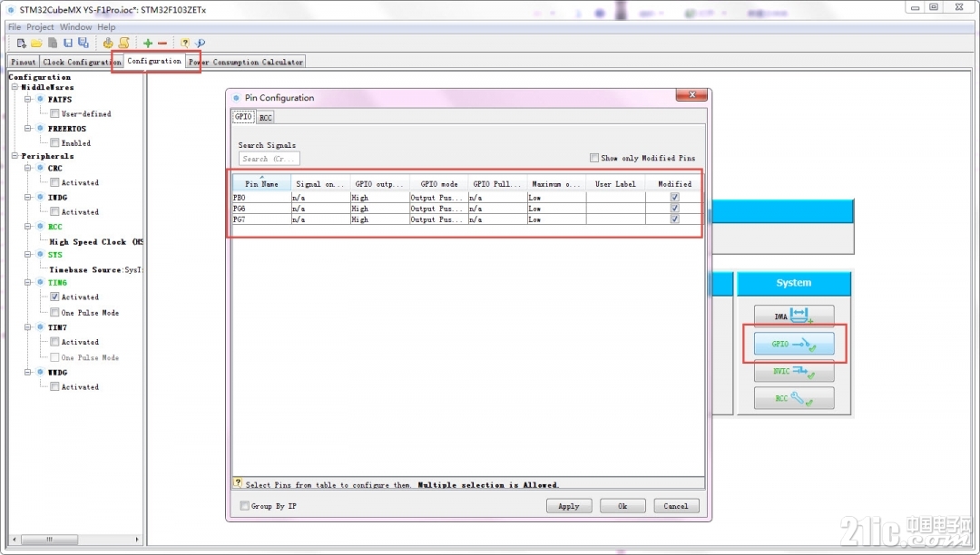980x555 pixels.
Task: Click the Generate Report scroll icon
Action: [123, 44]
